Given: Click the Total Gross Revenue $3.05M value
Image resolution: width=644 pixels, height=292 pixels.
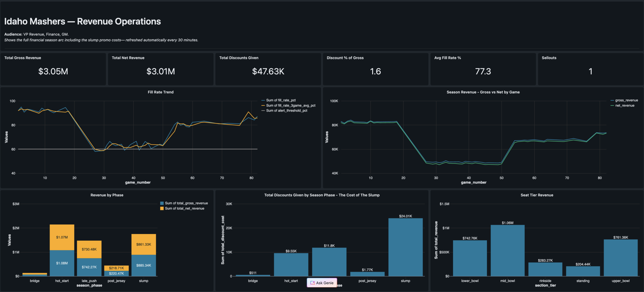Looking at the screenshot, I should (x=53, y=71).
